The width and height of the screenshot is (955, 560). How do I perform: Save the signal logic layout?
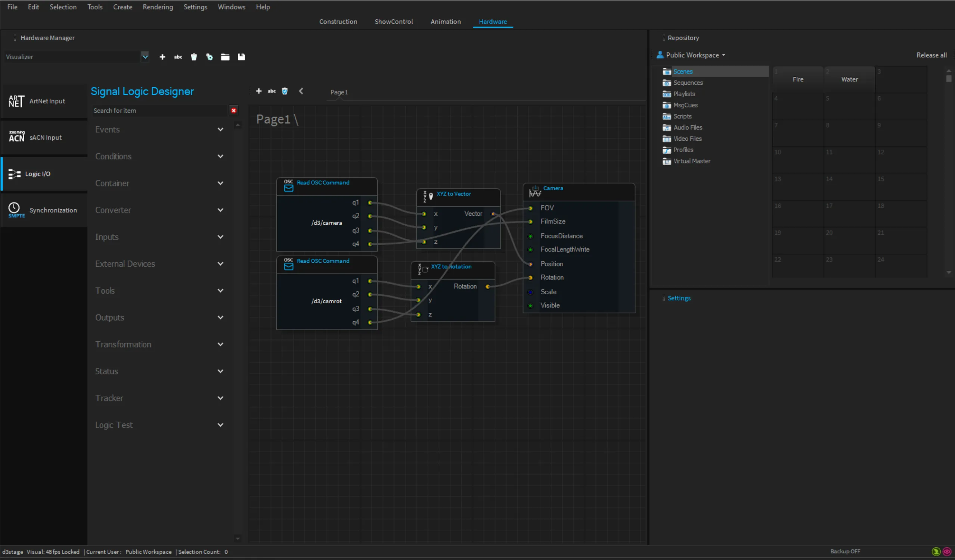click(x=241, y=57)
